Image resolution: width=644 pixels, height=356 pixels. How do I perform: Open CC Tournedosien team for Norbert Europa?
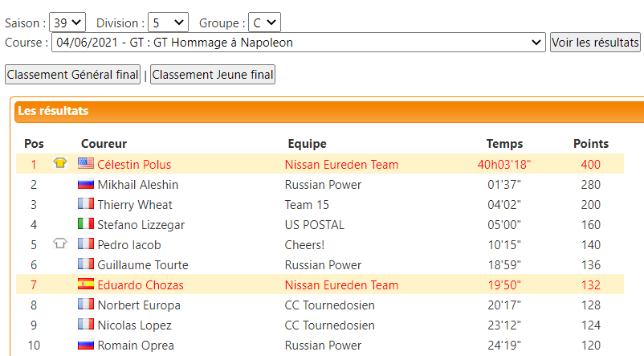tap(329, 305)
